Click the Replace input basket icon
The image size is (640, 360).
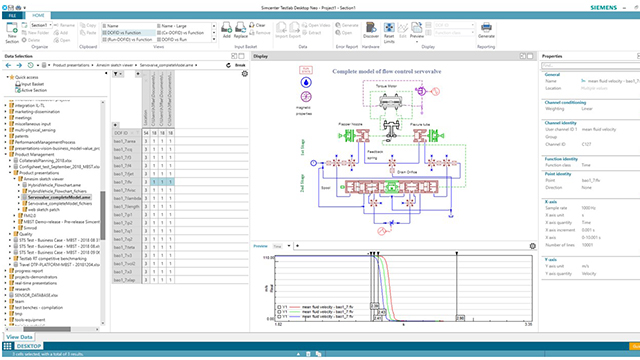[x=240, y=30]
